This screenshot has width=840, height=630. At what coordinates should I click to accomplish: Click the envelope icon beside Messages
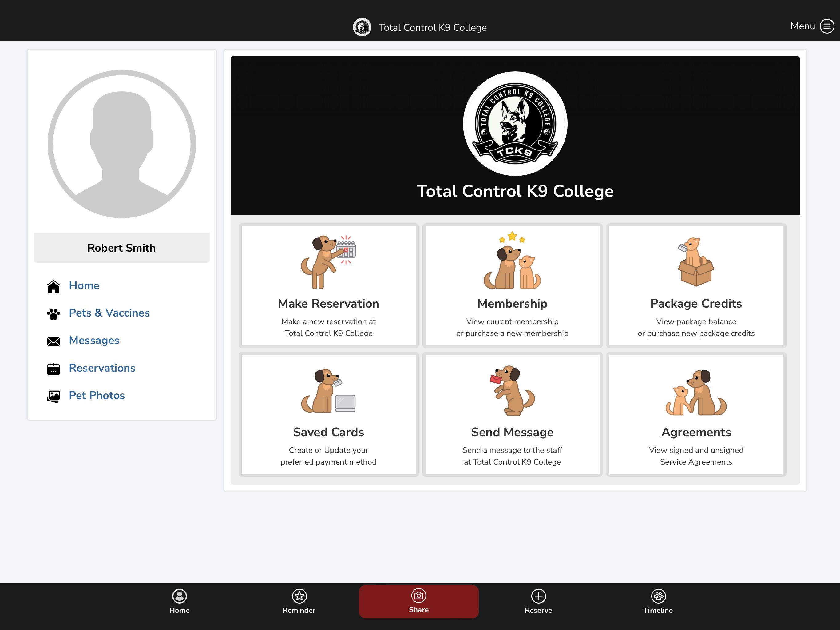coord(53,341)
